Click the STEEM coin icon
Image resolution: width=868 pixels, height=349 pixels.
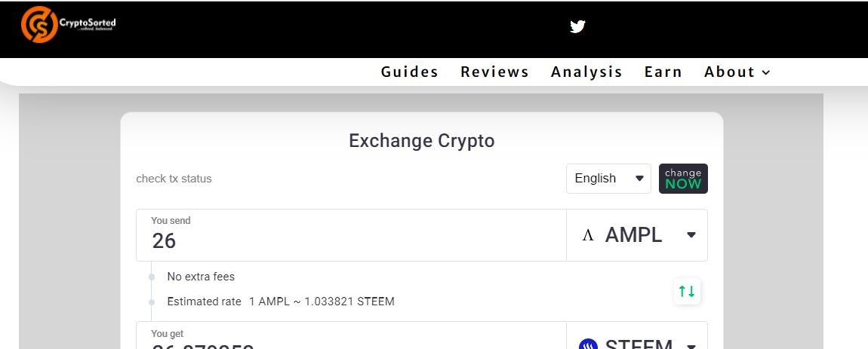click(x=588, y=344)
